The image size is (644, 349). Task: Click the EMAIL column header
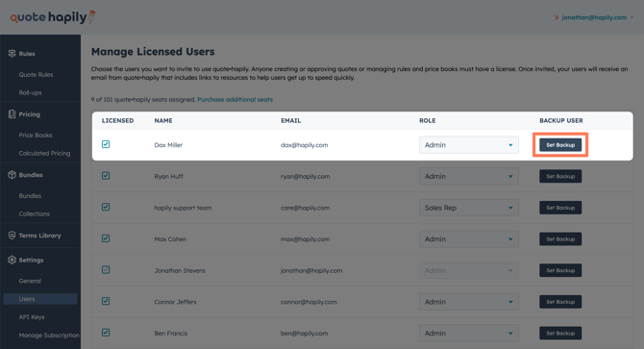(x=291, y=121)
